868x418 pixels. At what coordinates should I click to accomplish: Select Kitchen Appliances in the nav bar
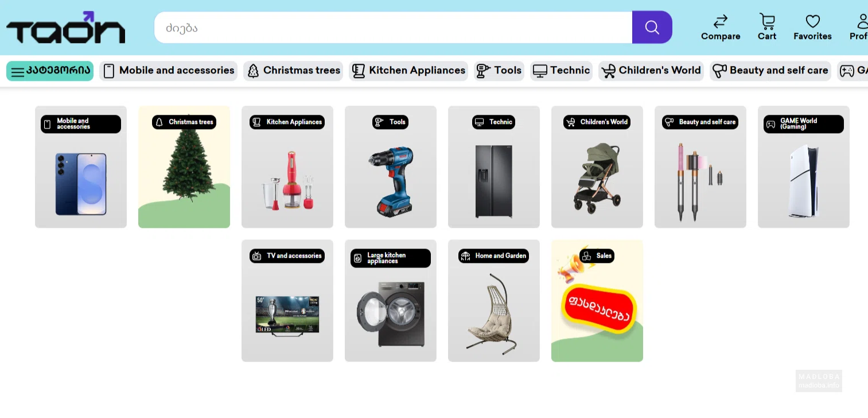click(x=409, y=71)
